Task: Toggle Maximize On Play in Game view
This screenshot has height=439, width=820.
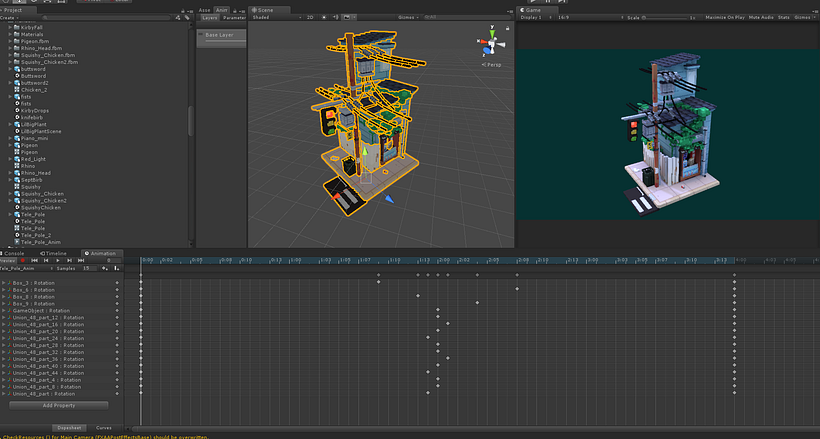Action: pyautogui.click(x=725, y=17)
